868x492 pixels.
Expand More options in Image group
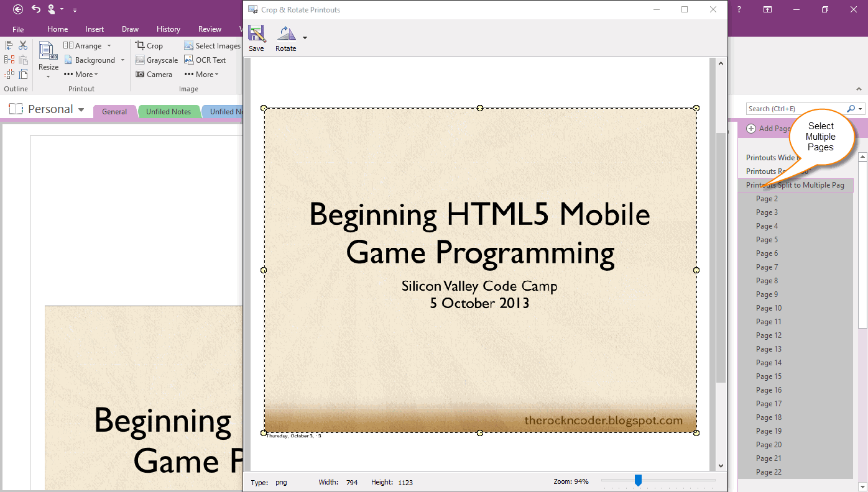point(201,75)
